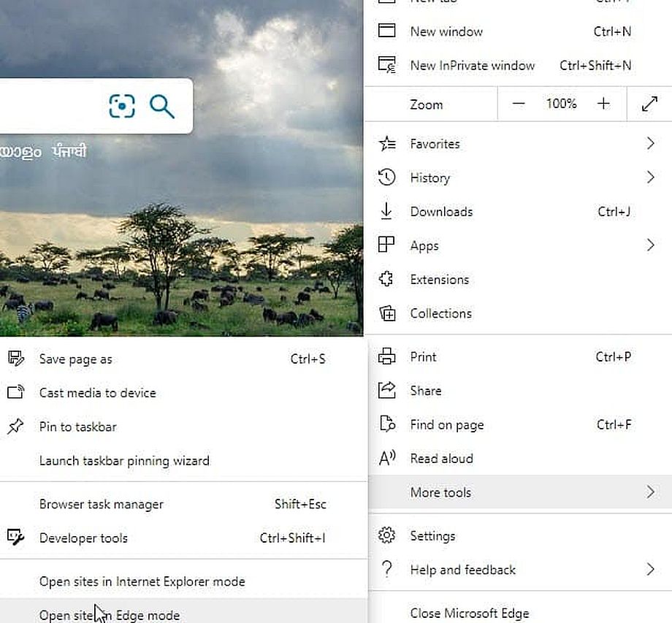Click Close Microsoft Edge menu item

(469, 613)
